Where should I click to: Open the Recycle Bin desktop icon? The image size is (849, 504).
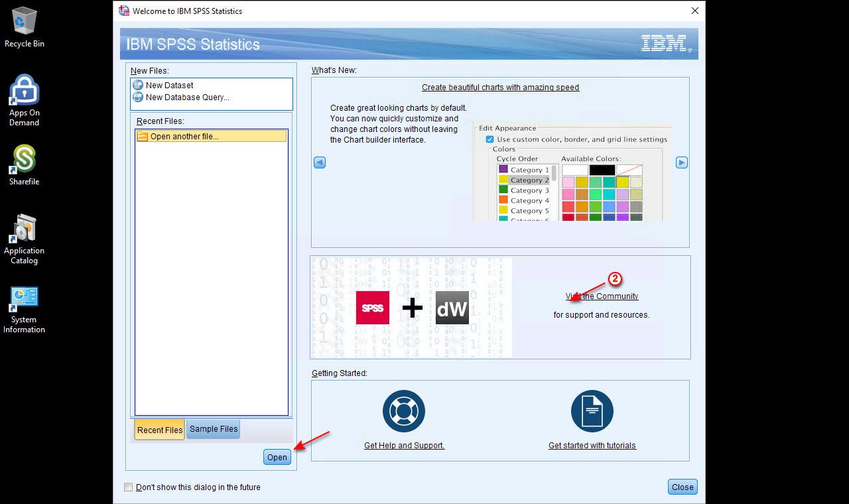pos(25,21)
